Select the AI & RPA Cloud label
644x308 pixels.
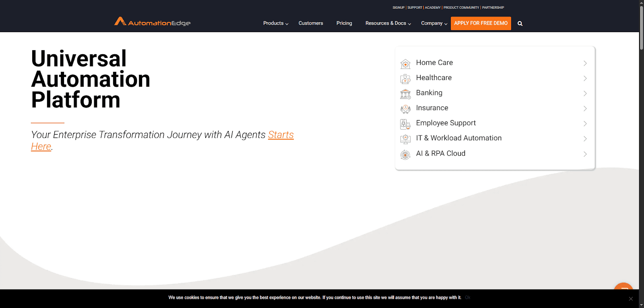point(441,153)
